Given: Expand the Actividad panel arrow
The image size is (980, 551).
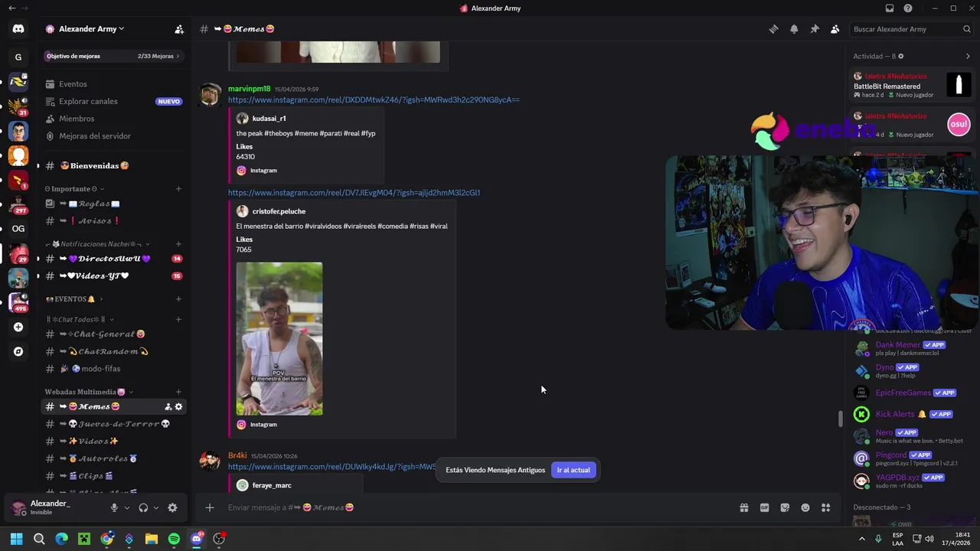Looking at the screenshot, I should 968,56.
